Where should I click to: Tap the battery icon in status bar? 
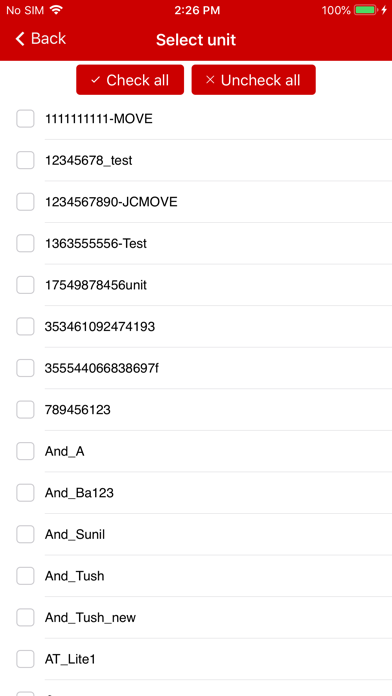point(366,10)
